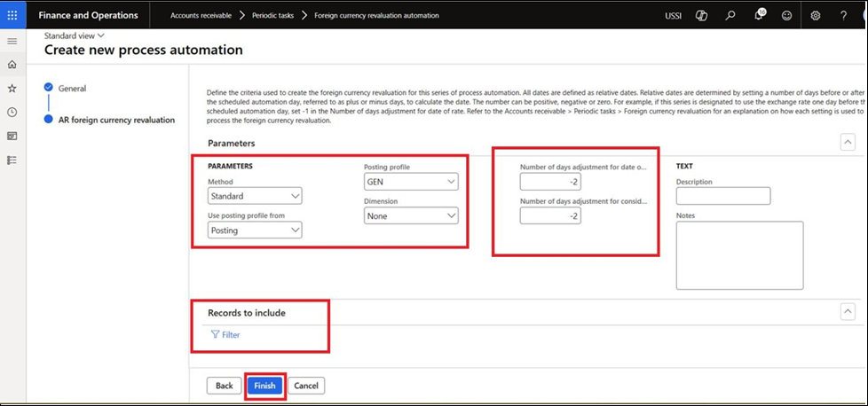Screen dimensions: 868x406
Task: Select the General wizard step
Action: coord(72,89)
